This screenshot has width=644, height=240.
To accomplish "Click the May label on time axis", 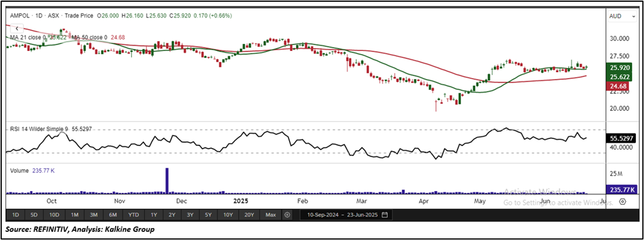I will (479, 201).
